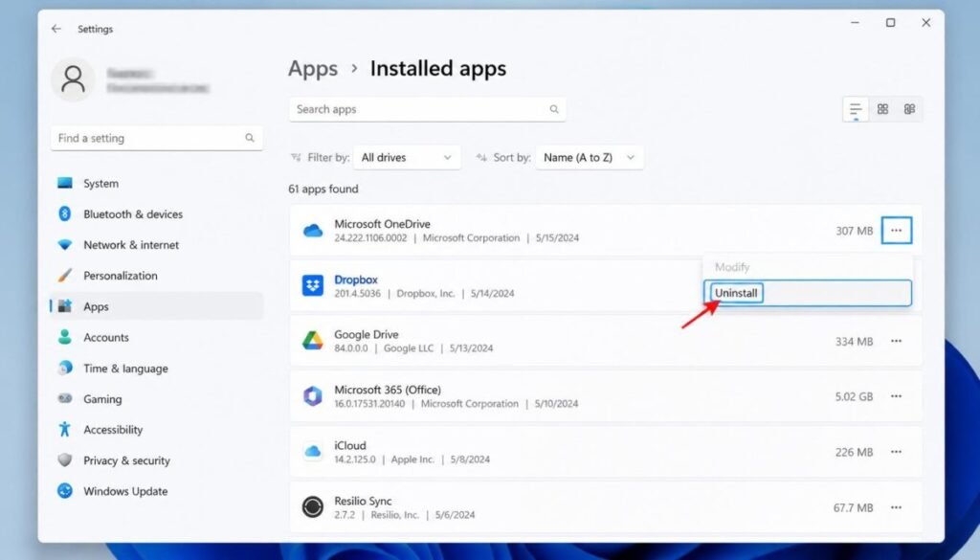Select Apps in the sidebar
980x560 pixels.
(x=156, y=306)
